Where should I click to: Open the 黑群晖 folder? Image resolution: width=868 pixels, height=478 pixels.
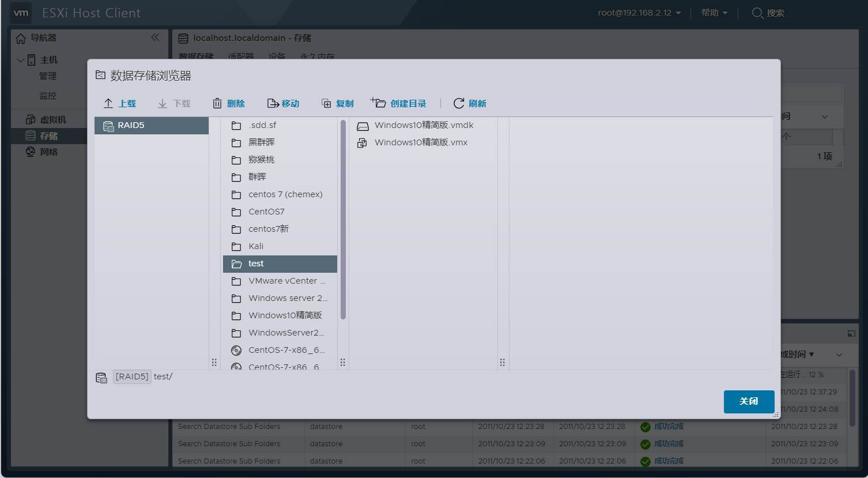point(261,142)
